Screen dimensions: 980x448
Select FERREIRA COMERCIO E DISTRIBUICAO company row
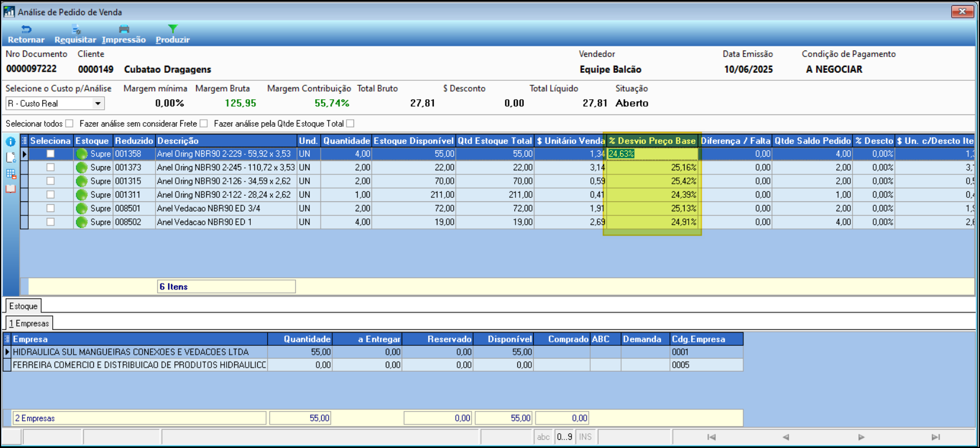[373, 365]
